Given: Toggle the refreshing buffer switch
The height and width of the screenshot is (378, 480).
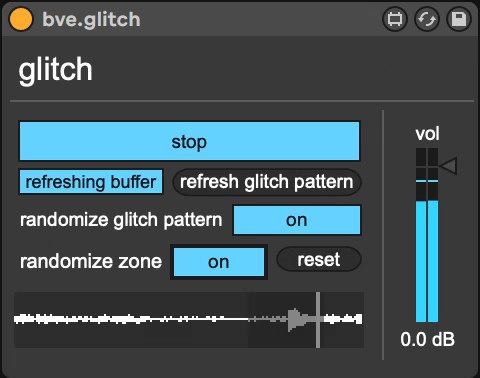Looking at the screenshot, I should [91, 182].
